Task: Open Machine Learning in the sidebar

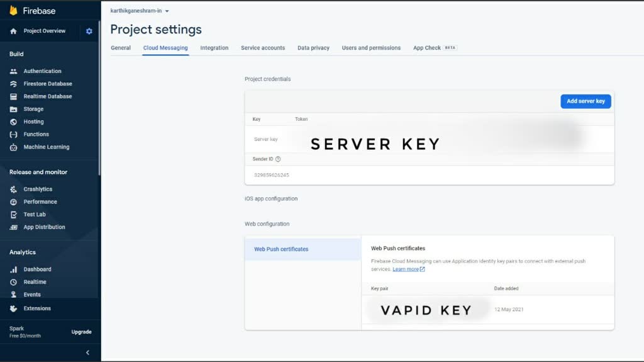Action: [x=47, y=147]
